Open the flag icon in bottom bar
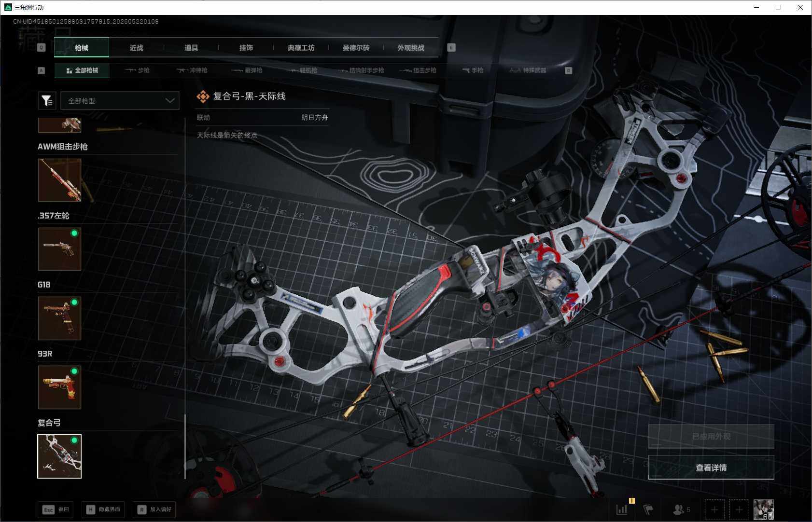 pos(648,509)
